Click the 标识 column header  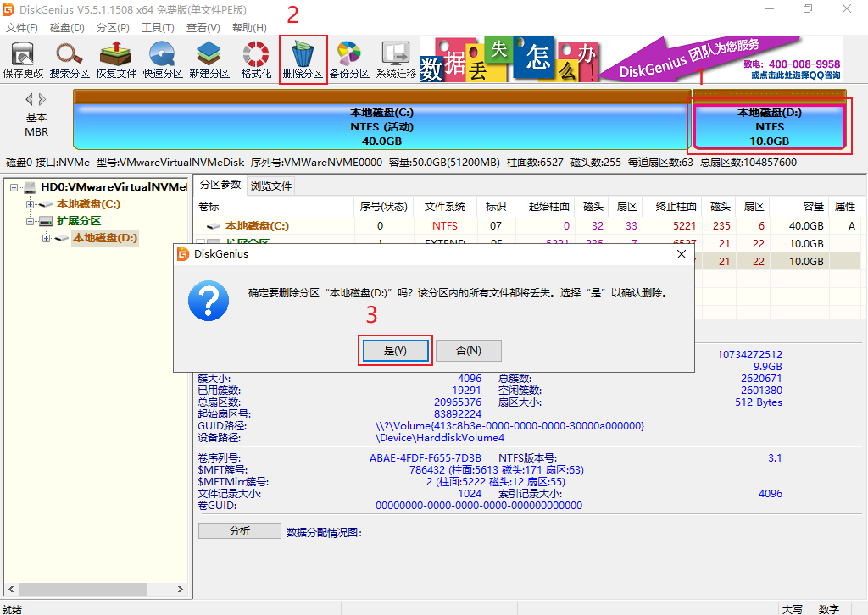[x=495, y=207]
